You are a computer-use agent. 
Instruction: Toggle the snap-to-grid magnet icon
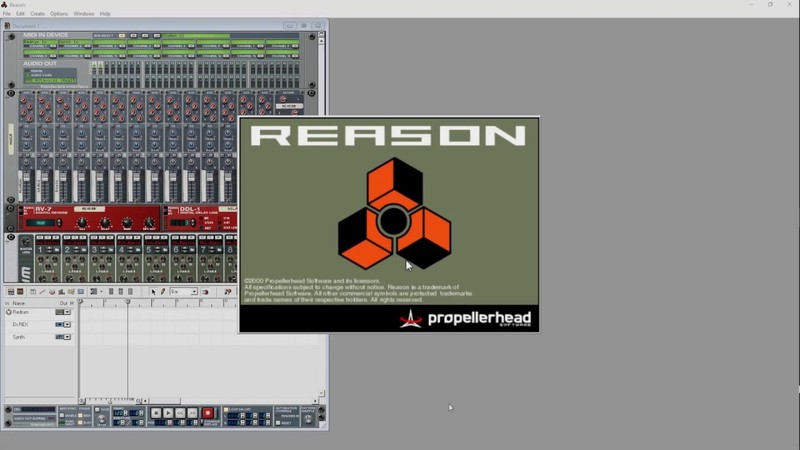205,292
